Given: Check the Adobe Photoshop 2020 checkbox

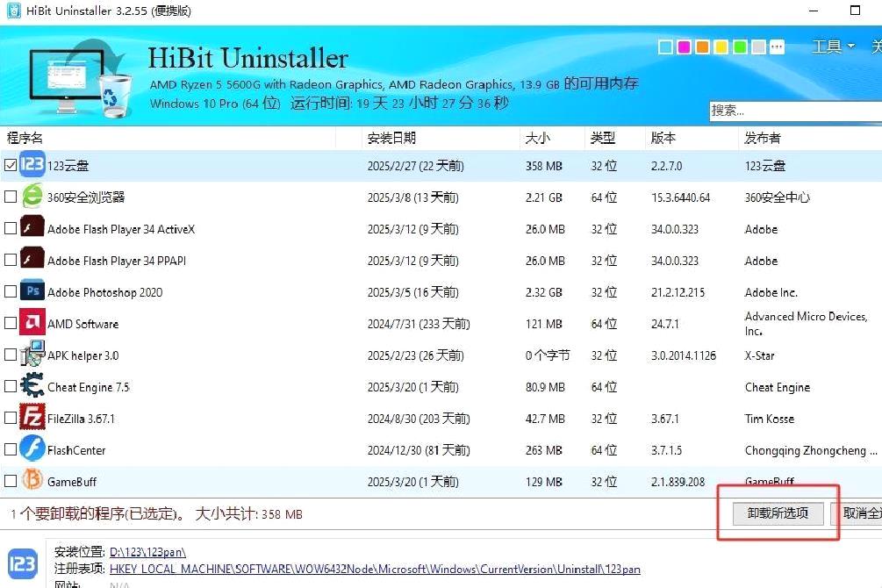Looking at the screenshot, I should point(11,290).
